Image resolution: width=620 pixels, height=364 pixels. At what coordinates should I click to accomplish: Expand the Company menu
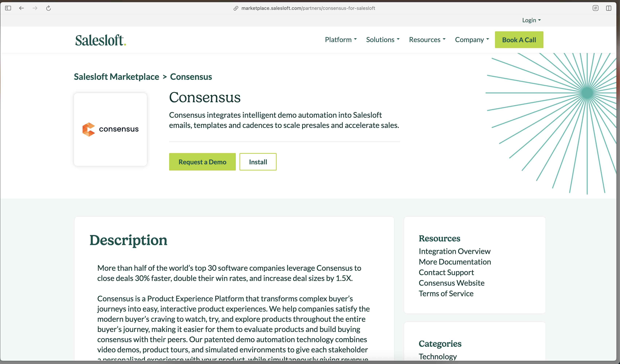tap(472, 40)
